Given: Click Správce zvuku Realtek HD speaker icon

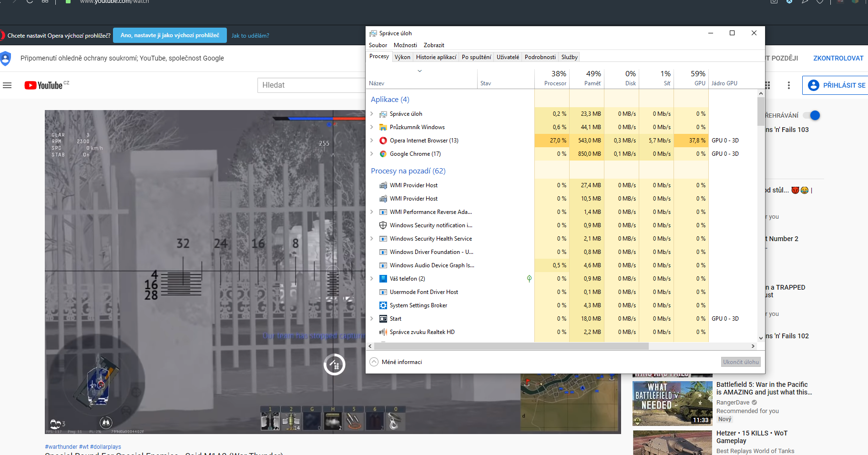Looking at the screenshot, I should point(383,332).
